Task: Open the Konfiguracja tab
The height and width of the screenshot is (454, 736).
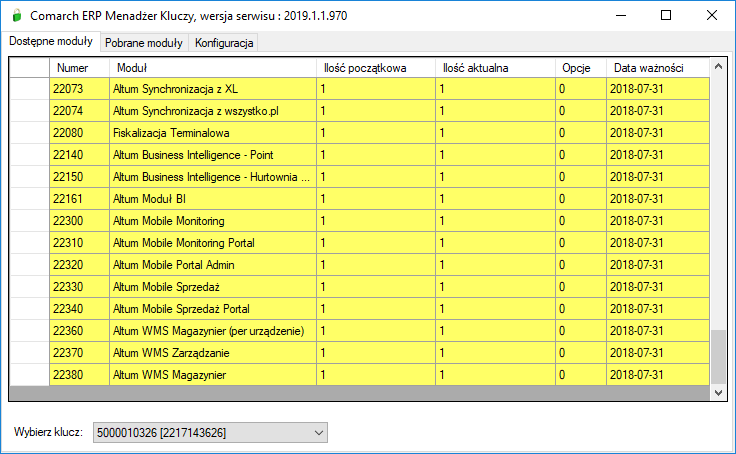Action: click(x=224, y=43)
